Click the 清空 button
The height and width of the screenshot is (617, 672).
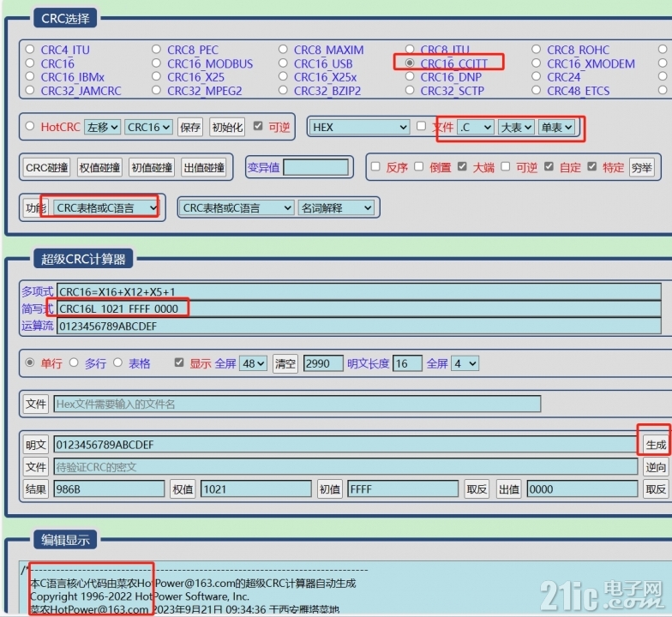tap(285, 363)
